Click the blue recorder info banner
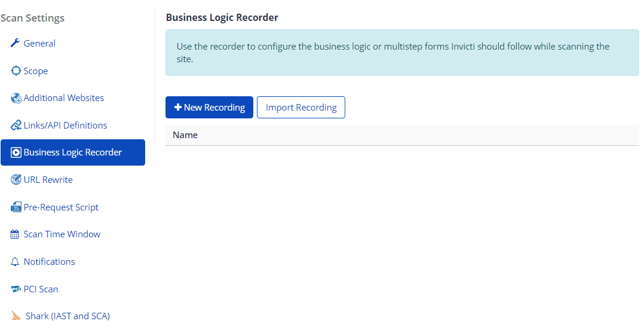Image resolution: width=644 pixels, height=336 pixels. [x=401, y=53]
